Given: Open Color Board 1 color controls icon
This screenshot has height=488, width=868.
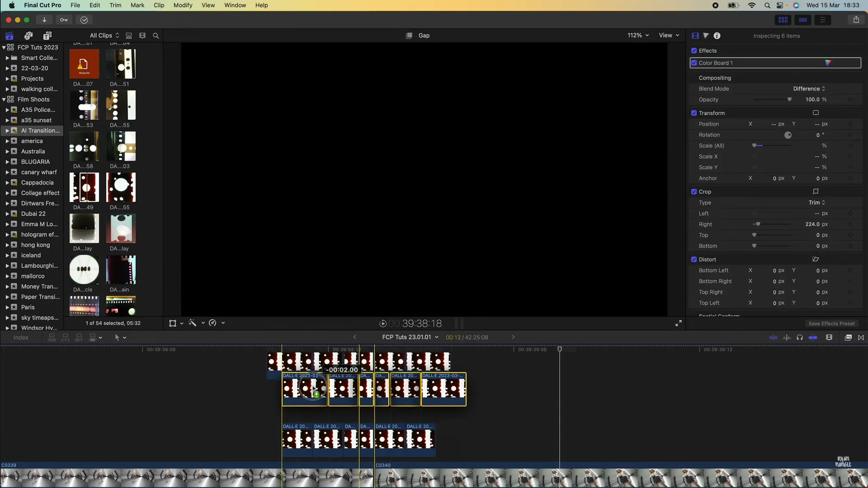Looking at the screenshot, I should pos(828,63).
